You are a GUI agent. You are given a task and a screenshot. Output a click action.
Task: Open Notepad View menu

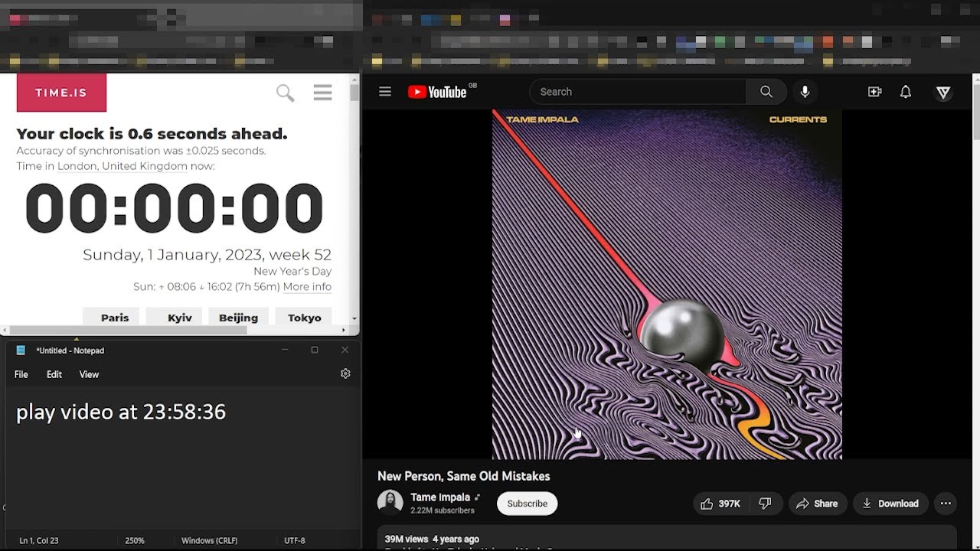[x=90, y=374]
